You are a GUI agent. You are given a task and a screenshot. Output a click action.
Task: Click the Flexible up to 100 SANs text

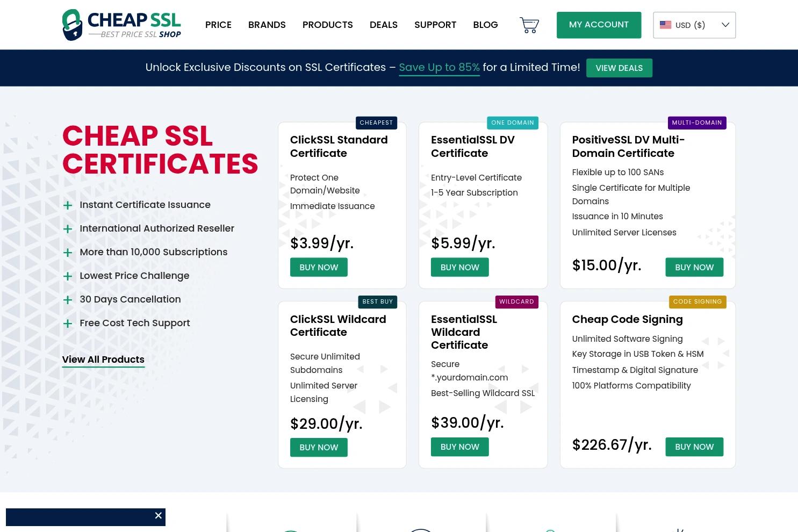point(618,172)
